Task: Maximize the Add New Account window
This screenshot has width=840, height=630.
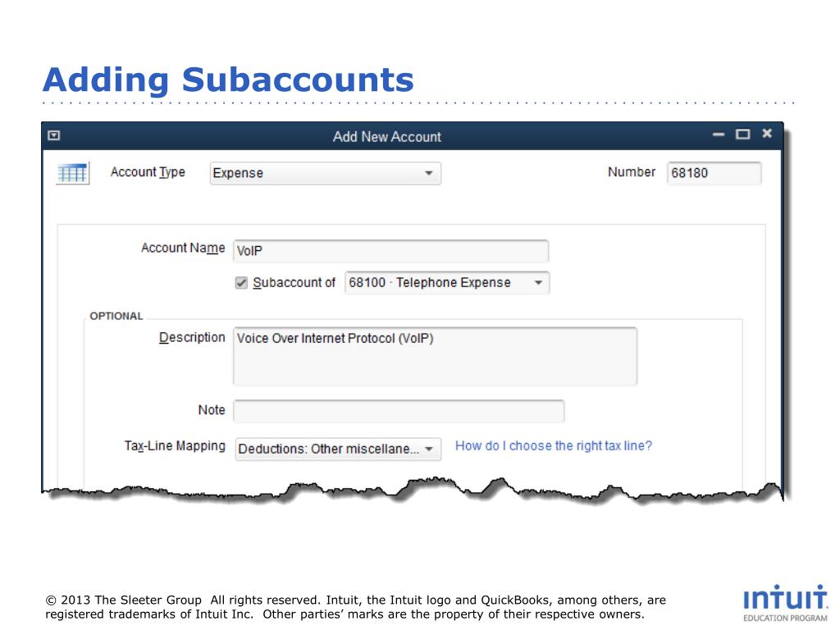Action: 742,134
